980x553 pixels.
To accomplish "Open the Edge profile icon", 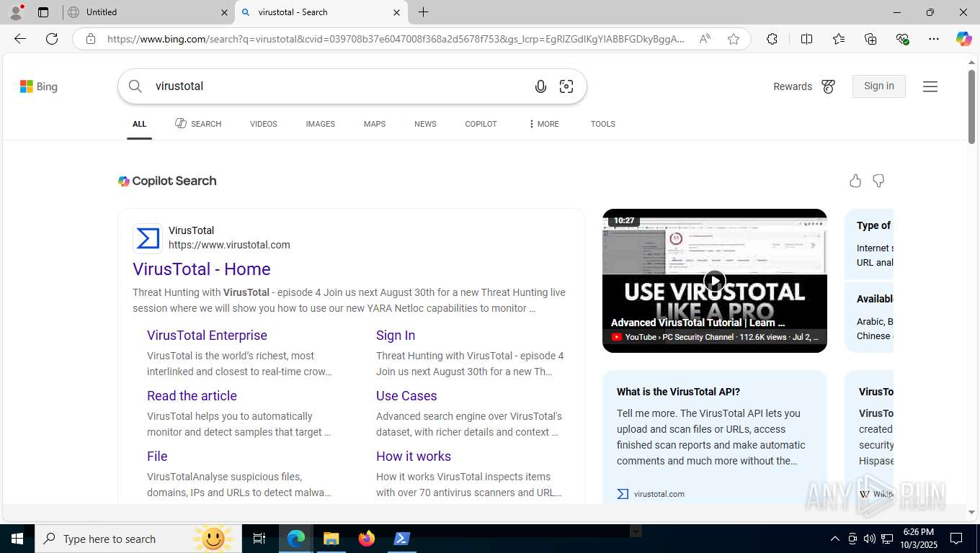I will [16, 12].
